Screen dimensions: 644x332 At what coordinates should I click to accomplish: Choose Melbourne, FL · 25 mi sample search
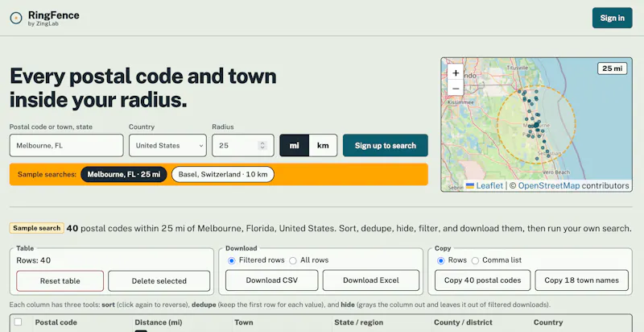pyautogui.click(x=124, y=174)
